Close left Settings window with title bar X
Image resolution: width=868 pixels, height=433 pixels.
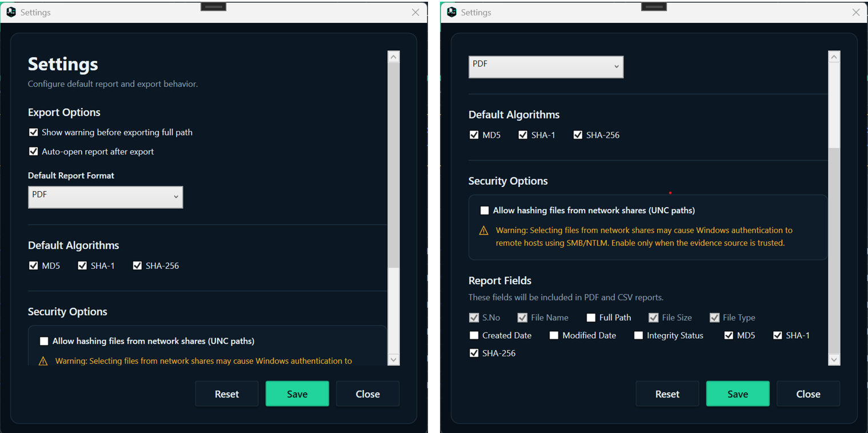(415, 12)
